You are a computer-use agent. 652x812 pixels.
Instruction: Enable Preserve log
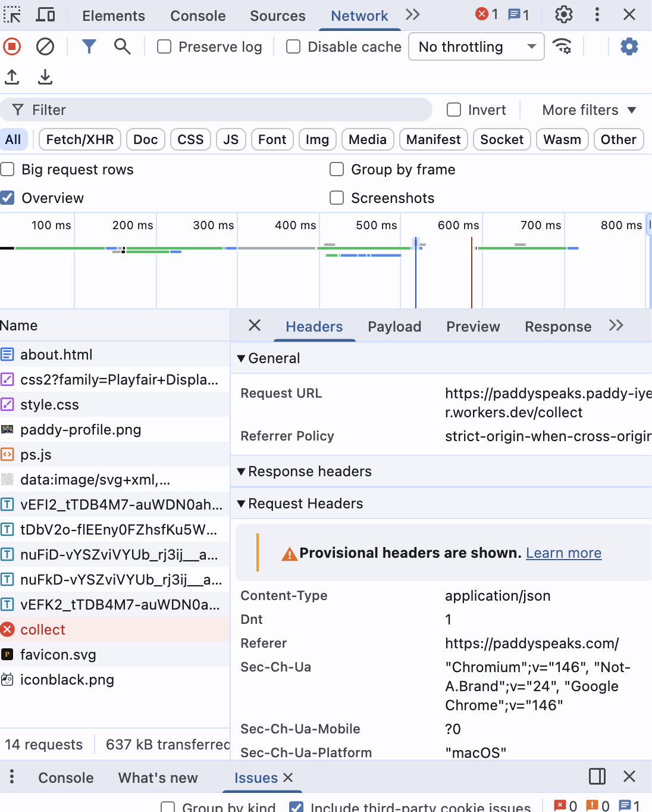(164, 46)
